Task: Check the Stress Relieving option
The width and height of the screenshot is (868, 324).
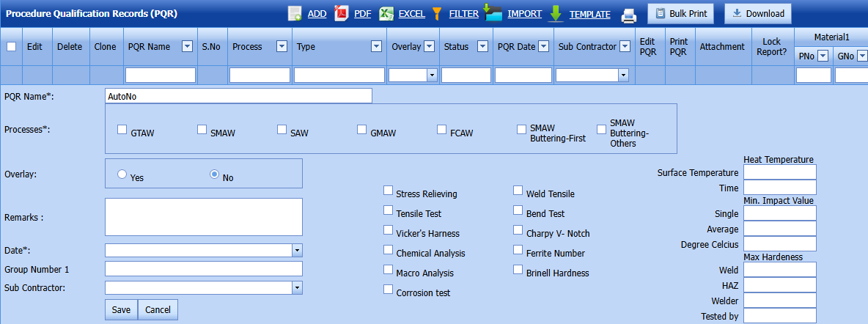Action: coord(388,191)
